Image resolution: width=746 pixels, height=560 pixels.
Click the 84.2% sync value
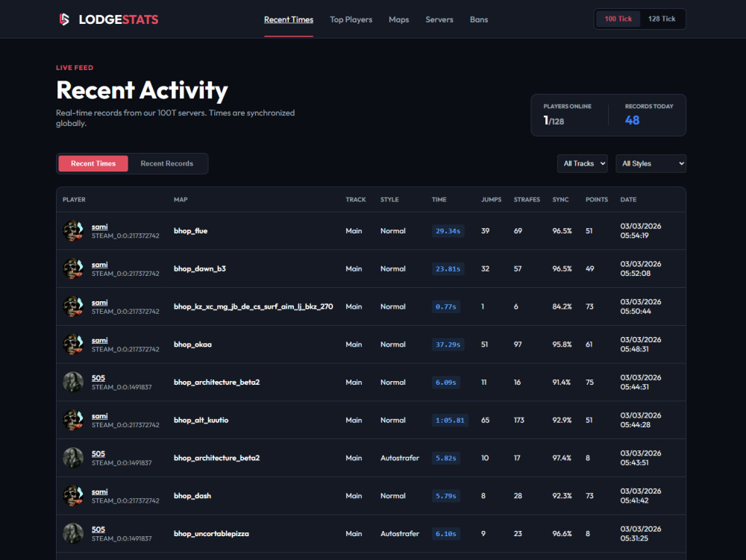pyautogui.click(x=562, y=306)
